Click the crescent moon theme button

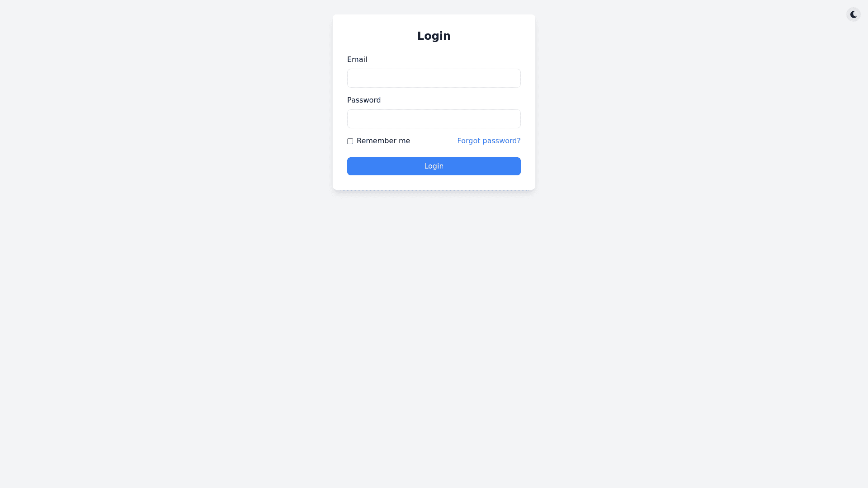click(x=853, y=14)
